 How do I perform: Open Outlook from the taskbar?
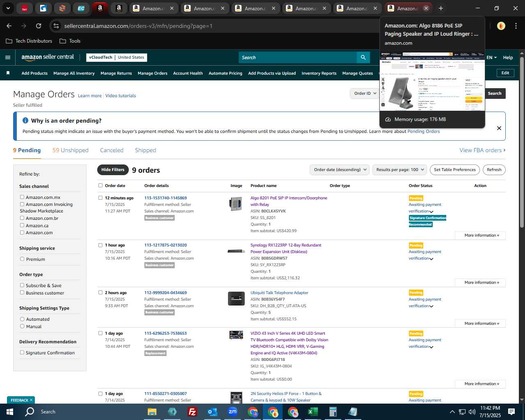coord(212,412)
